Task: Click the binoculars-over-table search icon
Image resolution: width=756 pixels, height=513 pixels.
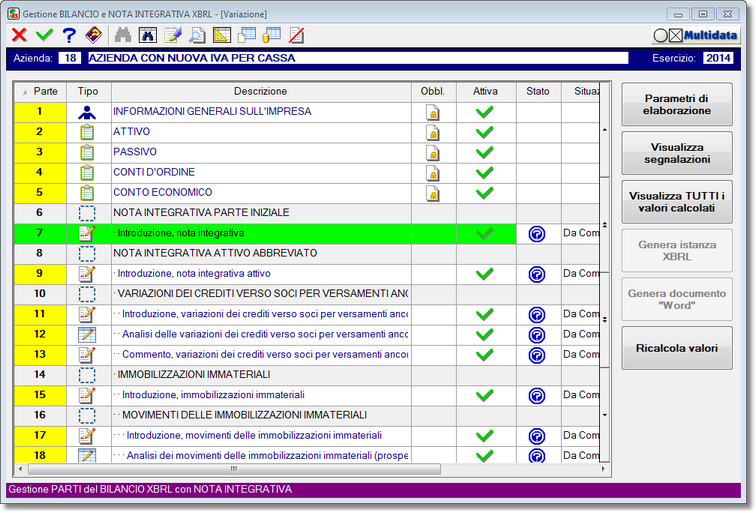Action: point(148,35)
